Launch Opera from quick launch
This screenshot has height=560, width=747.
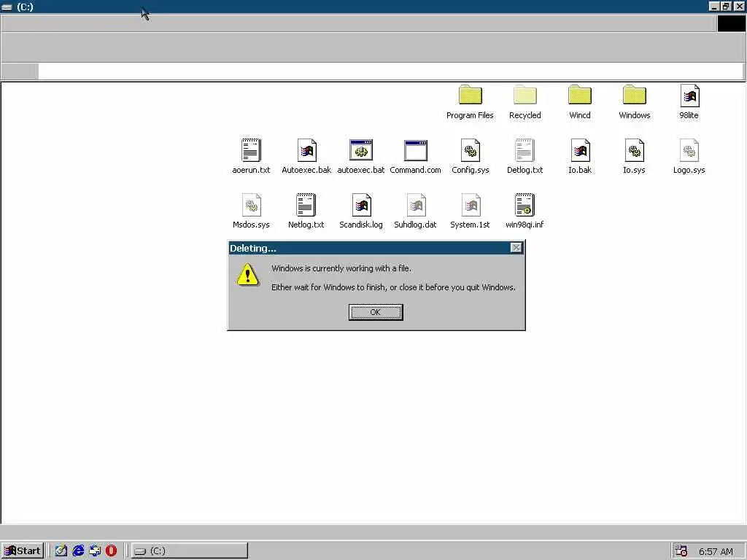(x=111, y=551)
